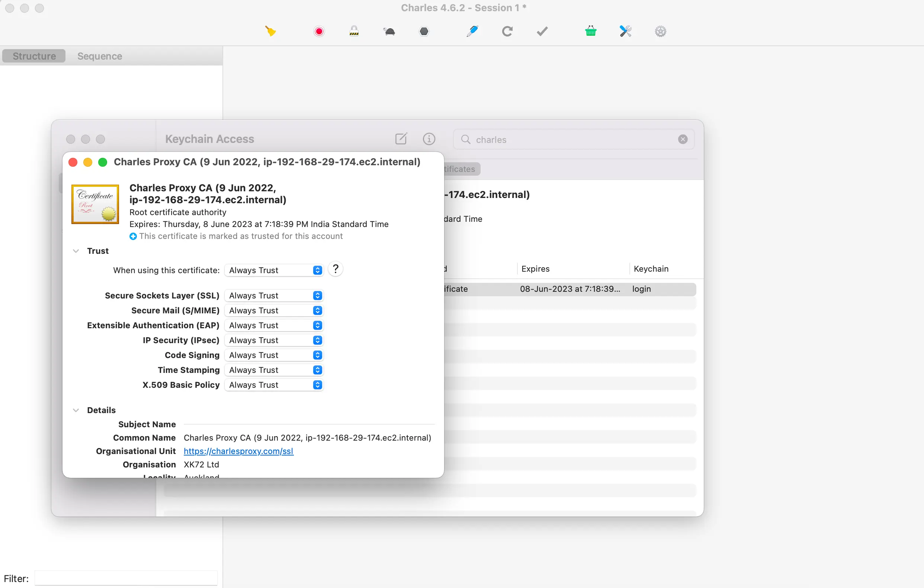Open the Code Signing trust dropdown
Viewport: 924px width, 588px height.
274,355
